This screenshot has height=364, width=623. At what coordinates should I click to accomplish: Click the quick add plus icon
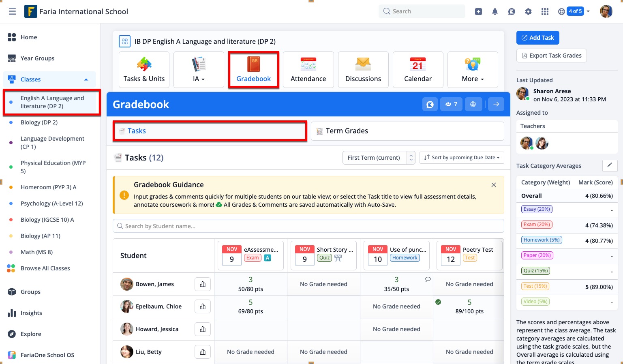[478, 12]
